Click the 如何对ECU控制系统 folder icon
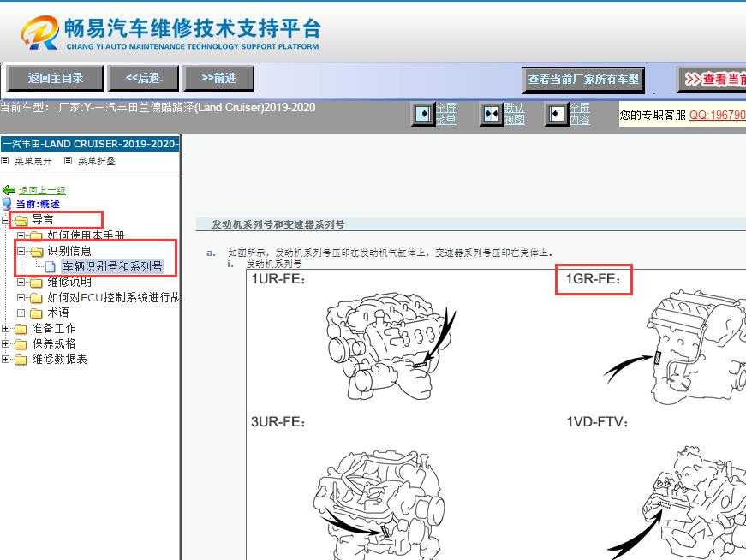The height and width of the screenshot is (560, 746). (x=36, y=298)
